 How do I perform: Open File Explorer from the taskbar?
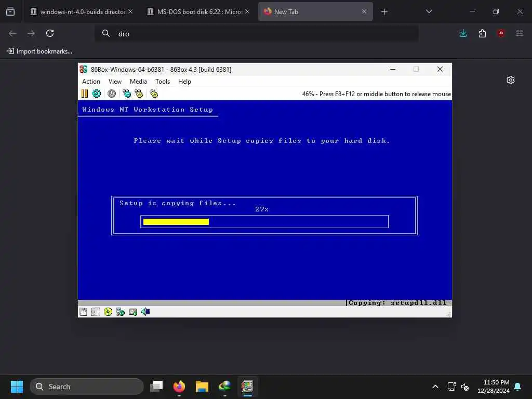pyautogui.click(x=202, y=387)
